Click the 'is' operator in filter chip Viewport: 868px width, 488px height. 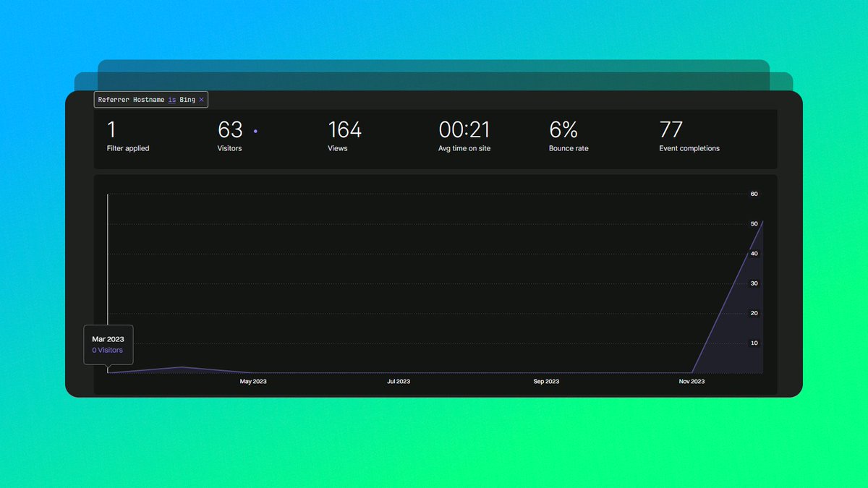pyautogui.click(x=172, y=100)
